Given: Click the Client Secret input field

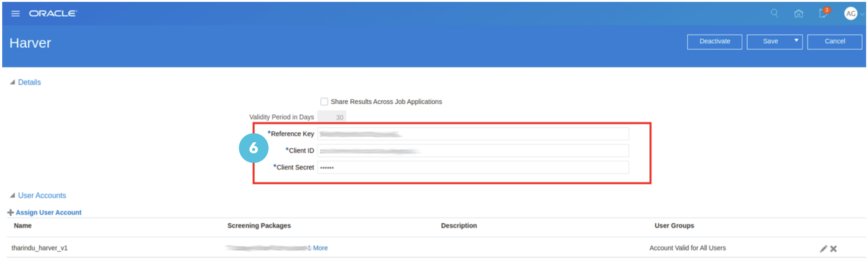Looking at the screenshot, I should [473, 168].
